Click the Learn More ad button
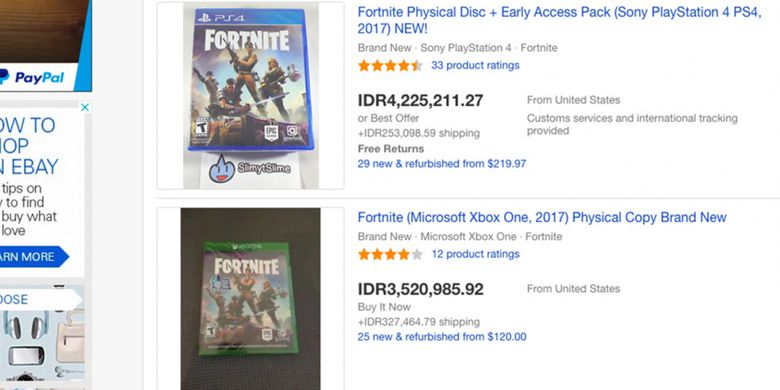Viewport: 780px width, 390px height. (x=32, y=257)
